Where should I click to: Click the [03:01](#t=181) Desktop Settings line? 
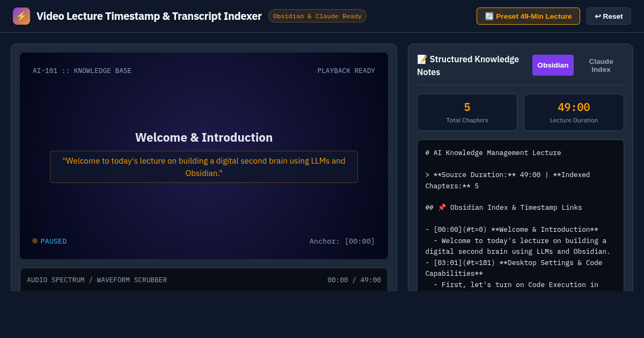(x=514, y=268)
